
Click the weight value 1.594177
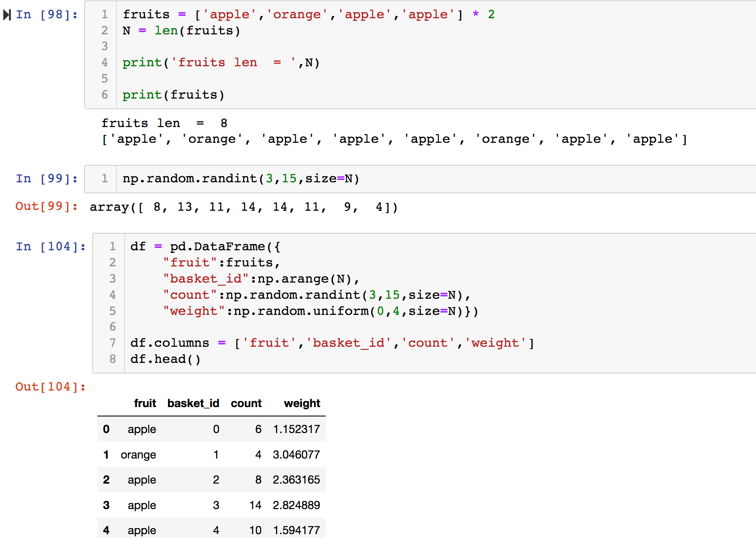(x=296, y=530)
